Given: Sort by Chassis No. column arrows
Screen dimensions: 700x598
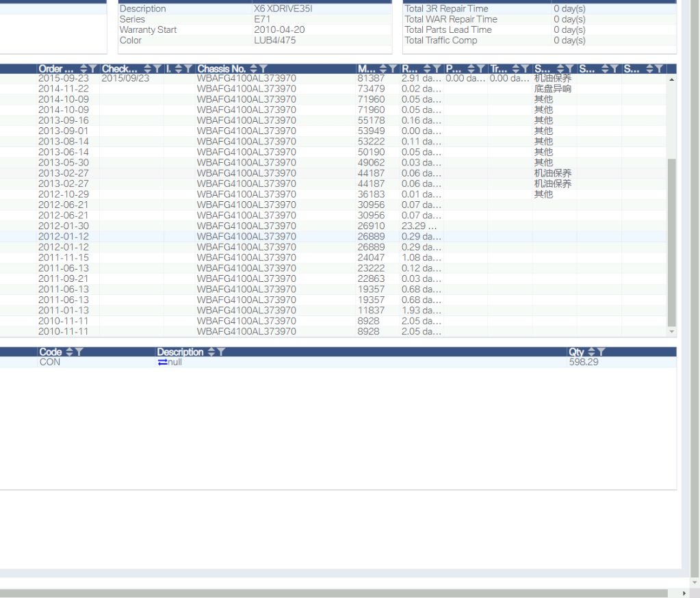Looking at the screenshot, I should [x=254, y=68].
